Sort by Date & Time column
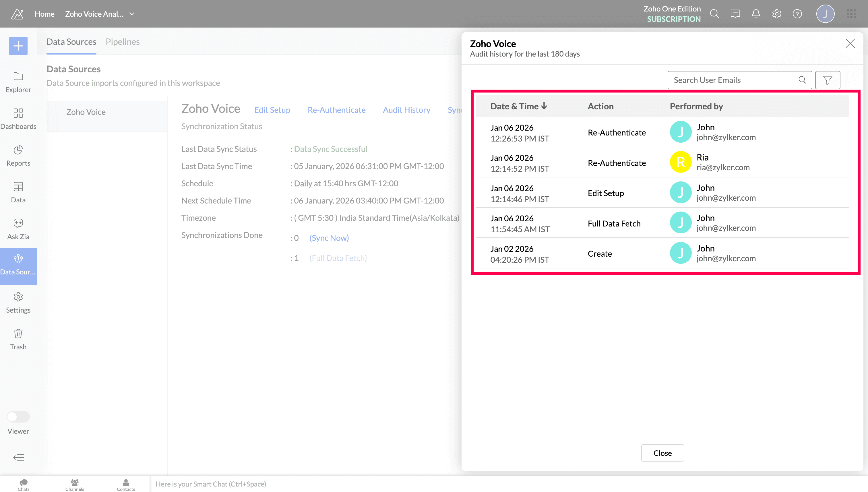Image resolution: width=868 pixels, height=492 pixels. click(518, 106)
